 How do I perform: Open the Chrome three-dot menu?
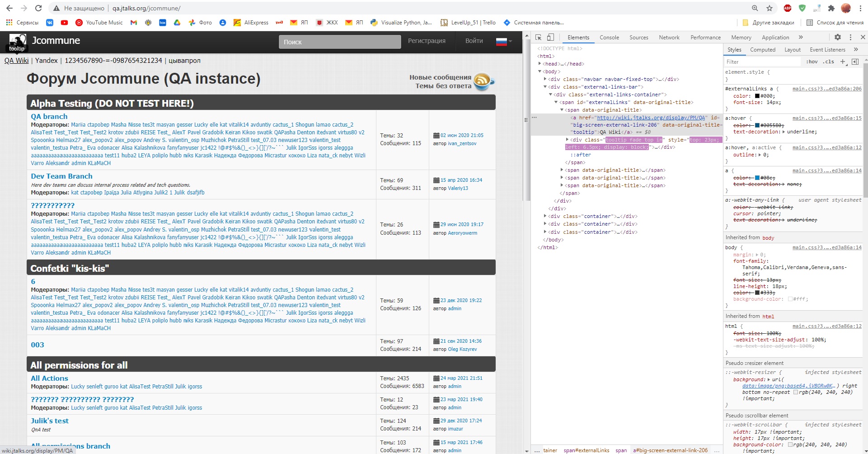tap(860, 8)
